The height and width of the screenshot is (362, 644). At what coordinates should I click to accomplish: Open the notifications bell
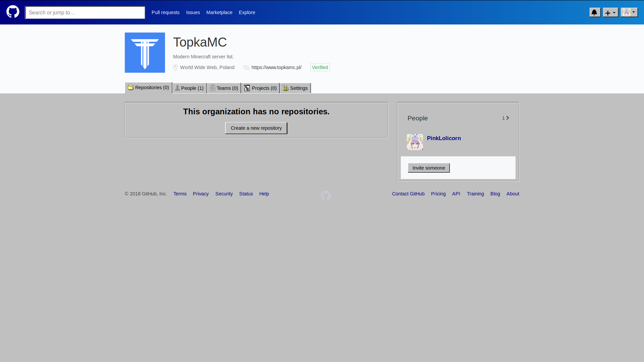[x=595, y=12]
